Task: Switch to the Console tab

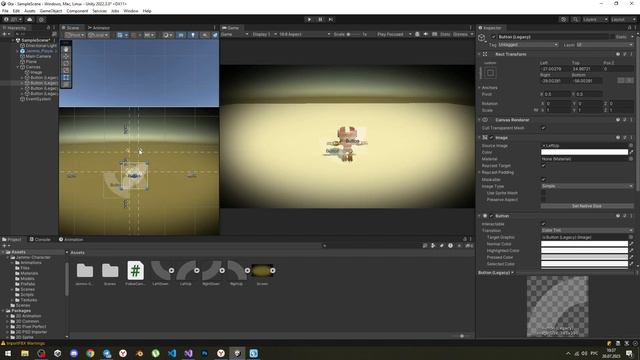Action: (40, 240)
